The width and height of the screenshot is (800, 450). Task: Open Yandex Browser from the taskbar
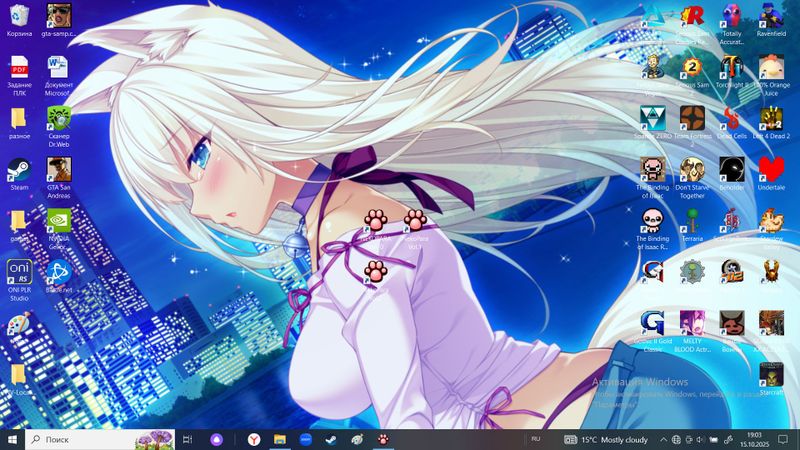click(x=254, y=439)
